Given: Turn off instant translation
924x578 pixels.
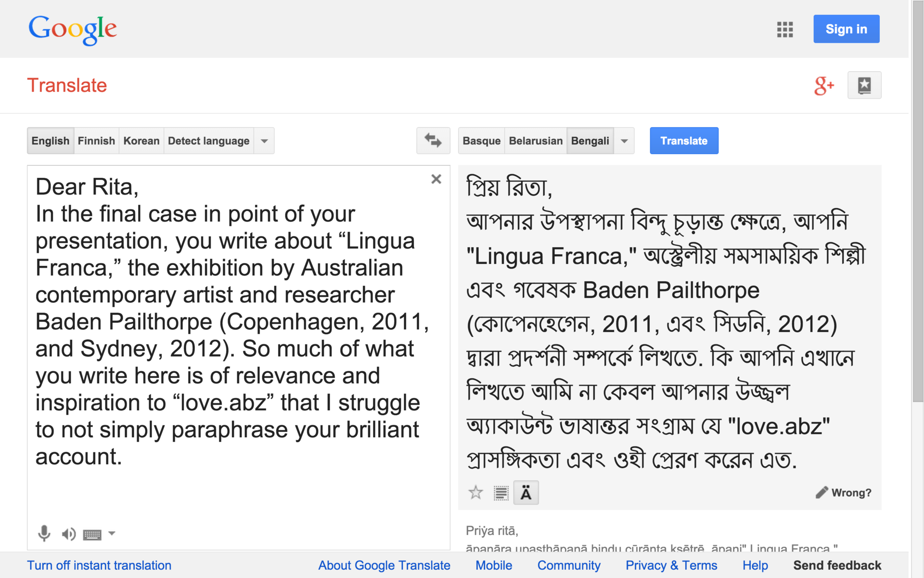Looking at the screenshot, I should tap(99, 565).
